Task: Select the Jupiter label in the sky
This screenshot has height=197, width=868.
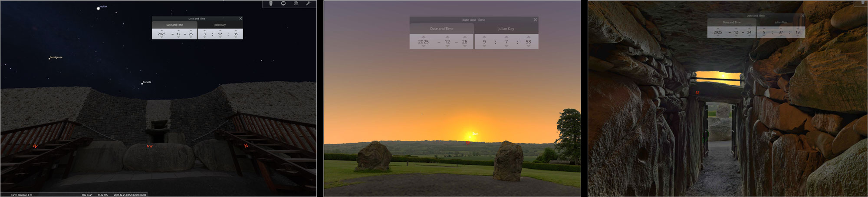Action: (x=103, y=7)
